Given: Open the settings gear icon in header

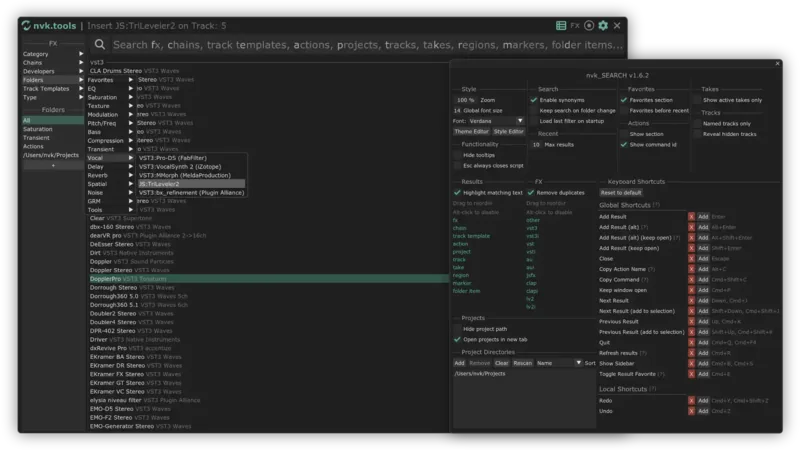Looking at the screenshot, I should [603, 25].
